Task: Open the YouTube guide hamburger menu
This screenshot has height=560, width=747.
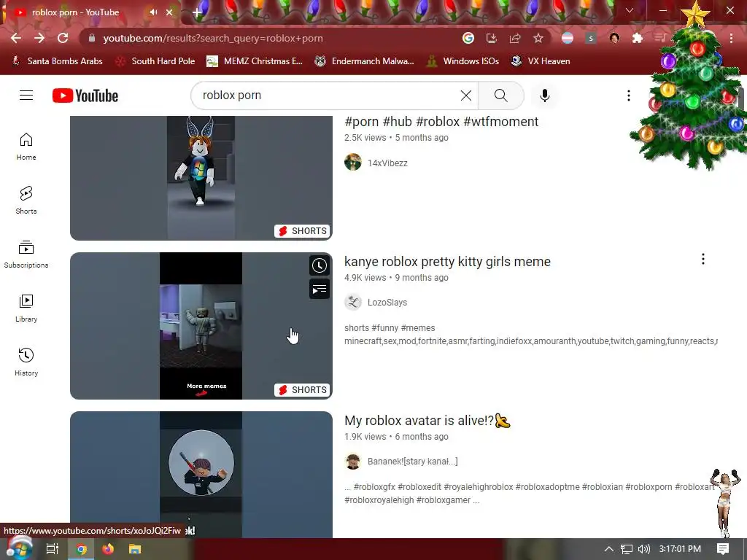Action: pos(26,96)
